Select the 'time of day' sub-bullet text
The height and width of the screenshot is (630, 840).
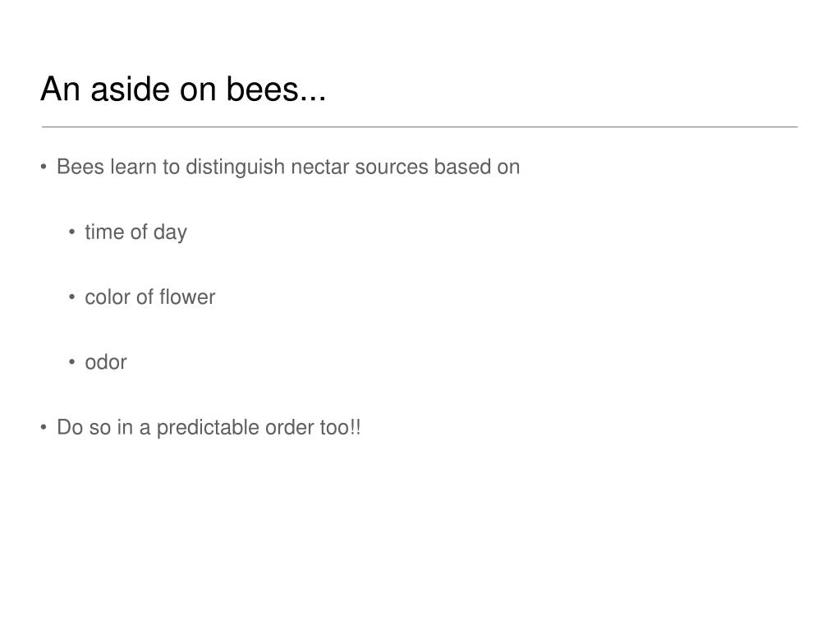(135, 232)
